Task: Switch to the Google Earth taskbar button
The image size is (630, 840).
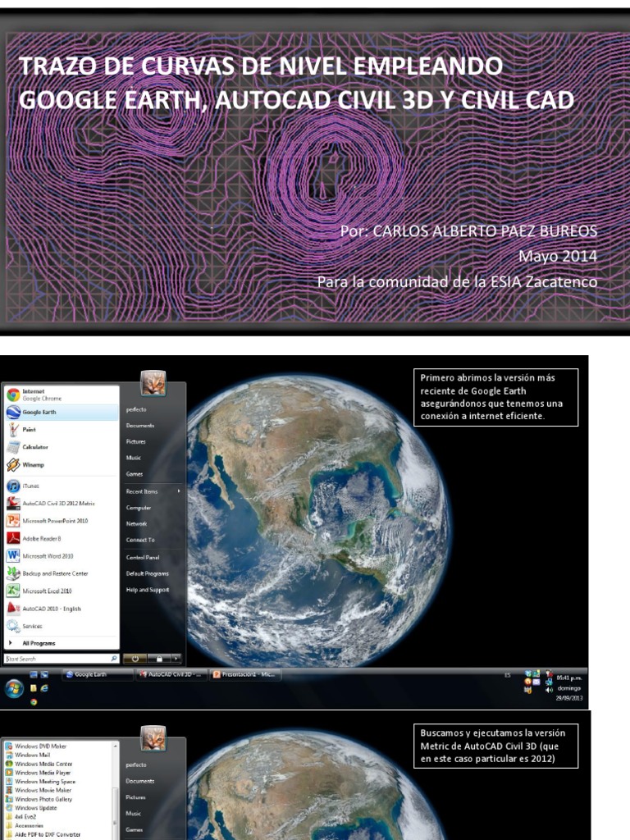Action: coord(98,674)
